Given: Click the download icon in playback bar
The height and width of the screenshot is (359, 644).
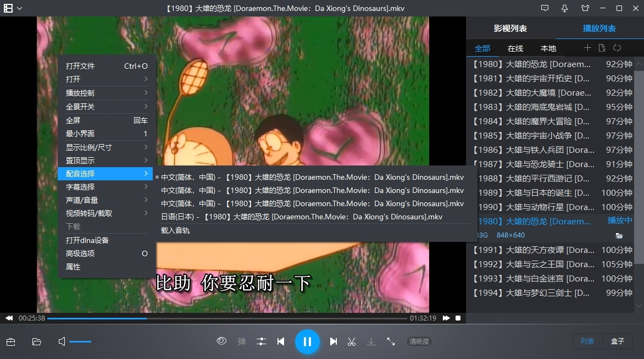Looking at the screenshot, I should coord(371,341).
